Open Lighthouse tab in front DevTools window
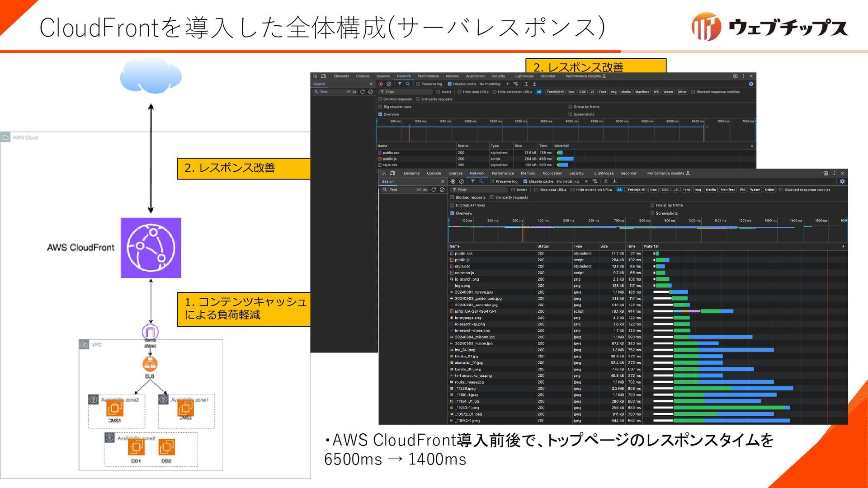Screen dimensions: 868x488 pos(604,174)
